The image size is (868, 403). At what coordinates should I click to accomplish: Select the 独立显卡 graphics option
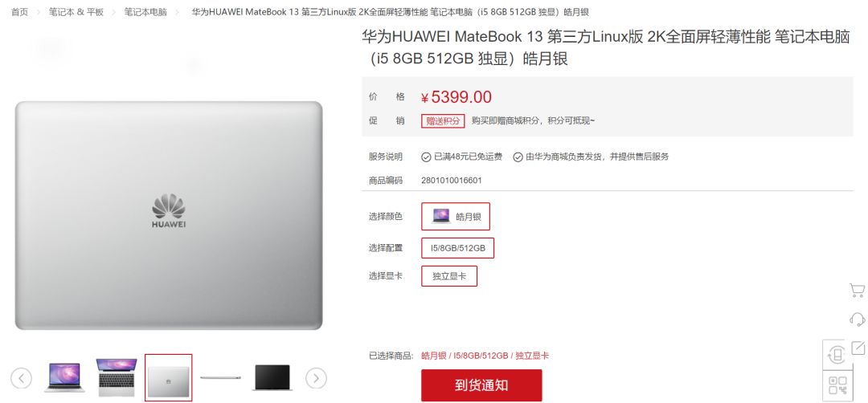449,276
